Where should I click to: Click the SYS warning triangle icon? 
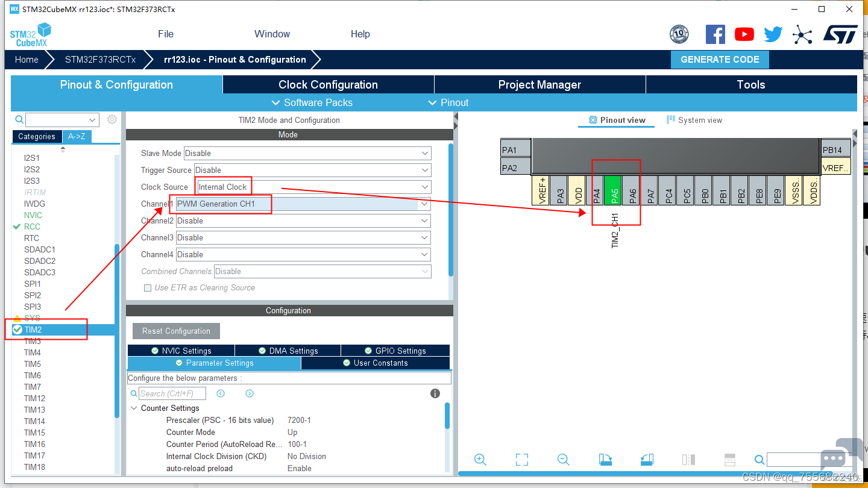coord(17,318)
